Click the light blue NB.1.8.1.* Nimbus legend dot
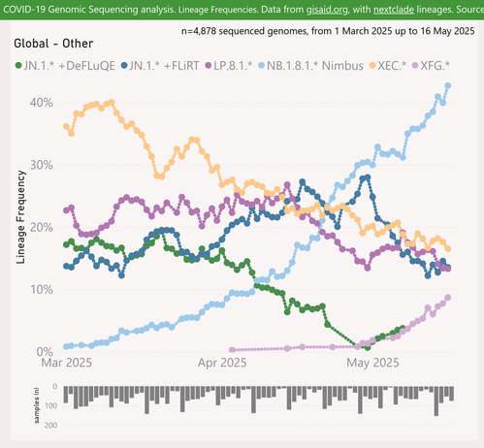The height and width of the screenshot is (448, 484). pyautogui.click(x=262, y=66)
